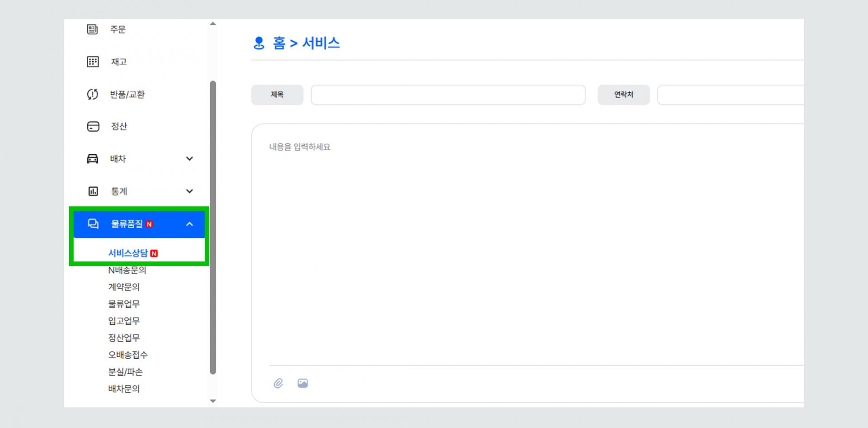Click the 서비스 breadcrumb text

click(321, 43)
